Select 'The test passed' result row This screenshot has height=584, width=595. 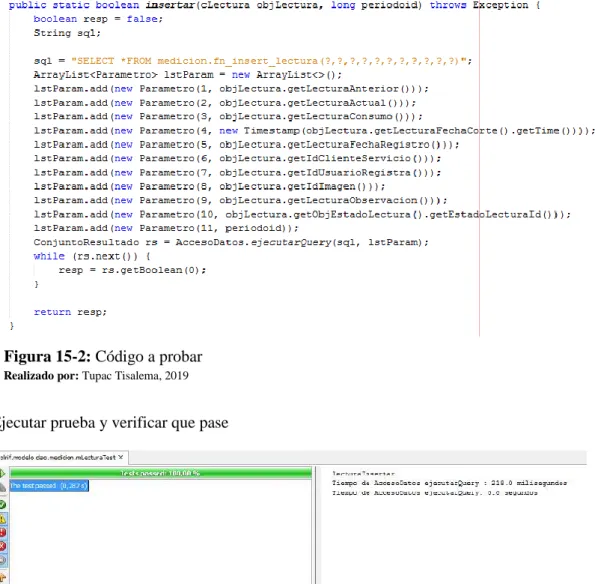pyautogui.click(x=49, y=486)
